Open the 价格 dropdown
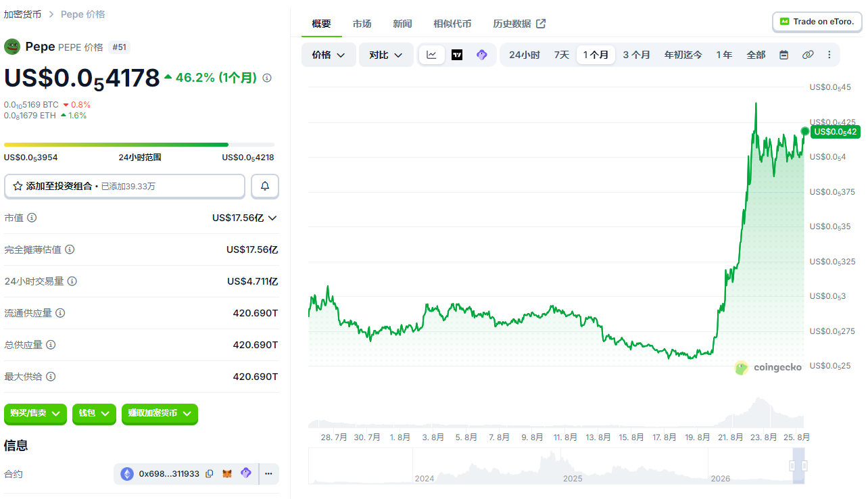The width and height of the screenshot is (868, 499). pos(329,55)
